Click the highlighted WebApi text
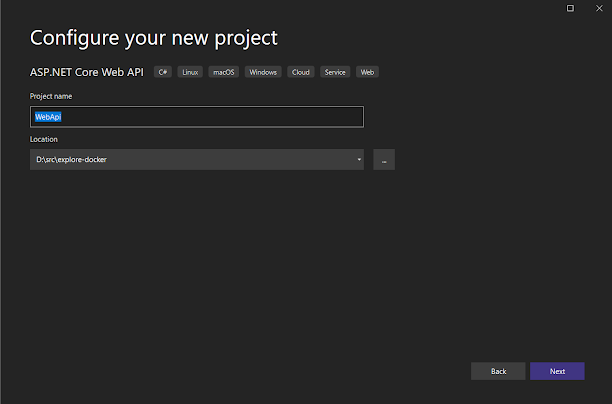This screenshot has height=404, width=612. pos(48,117)
